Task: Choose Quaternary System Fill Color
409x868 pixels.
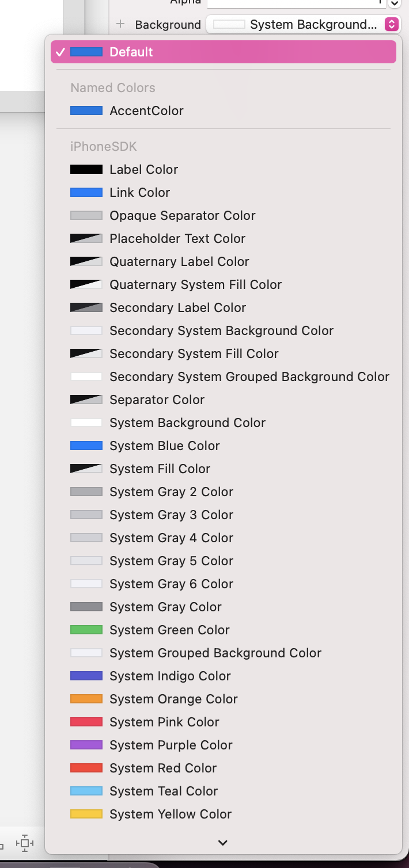Action: tap(224, 284)
